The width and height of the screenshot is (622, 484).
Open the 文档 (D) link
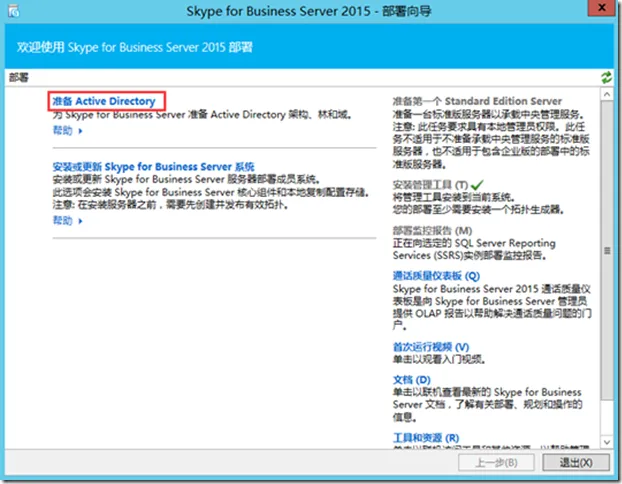point(411,380)
